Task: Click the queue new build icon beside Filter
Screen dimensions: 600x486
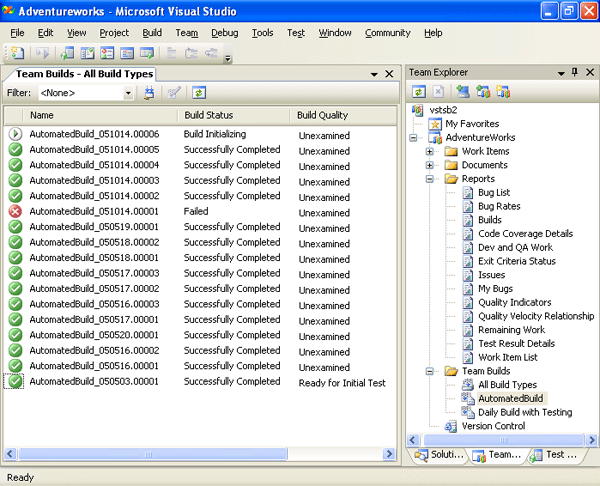Action: [x=149, y=93]
